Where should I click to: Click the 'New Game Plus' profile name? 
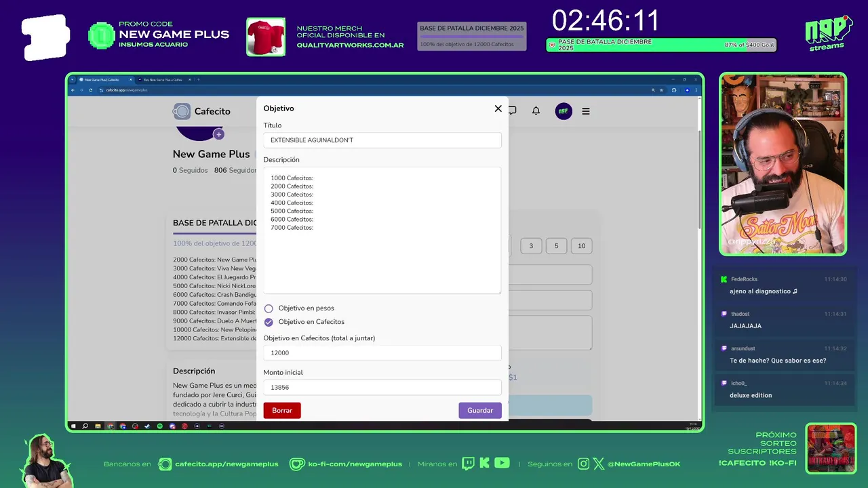(212, 154)
